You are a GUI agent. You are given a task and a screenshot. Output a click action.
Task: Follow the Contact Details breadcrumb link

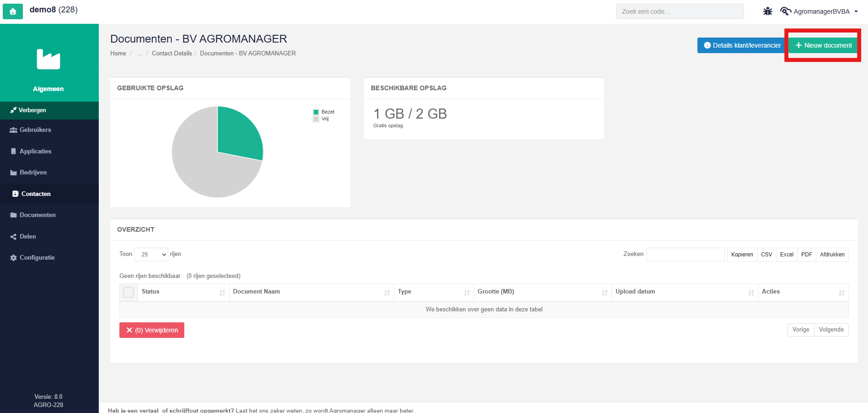172,53
